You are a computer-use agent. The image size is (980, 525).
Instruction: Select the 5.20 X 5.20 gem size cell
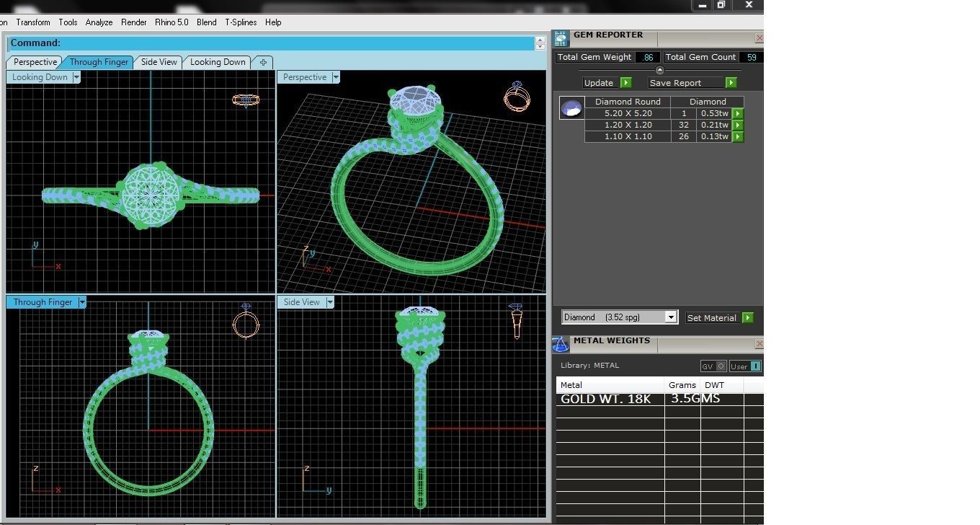click(x=628, y=113)
